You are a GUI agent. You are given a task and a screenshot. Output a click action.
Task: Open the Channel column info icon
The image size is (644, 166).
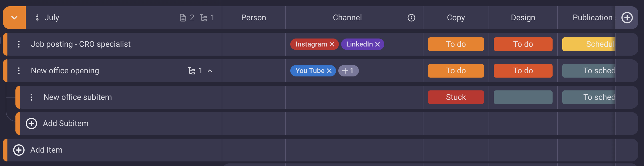point(411,18)
